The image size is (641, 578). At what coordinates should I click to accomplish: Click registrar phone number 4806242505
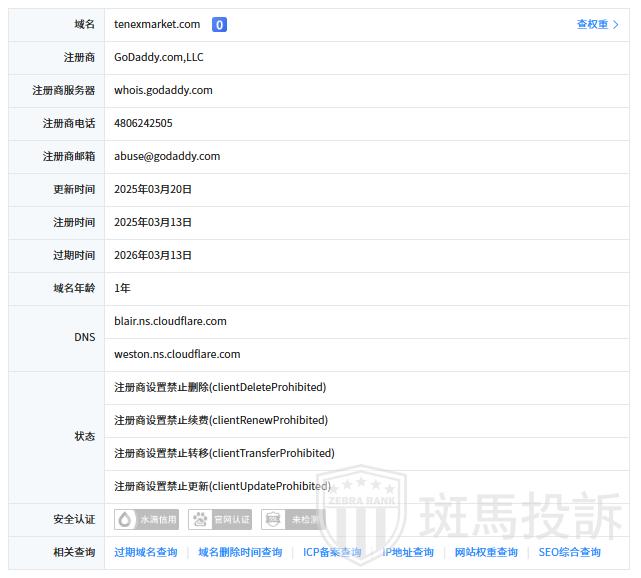point(143,123)
